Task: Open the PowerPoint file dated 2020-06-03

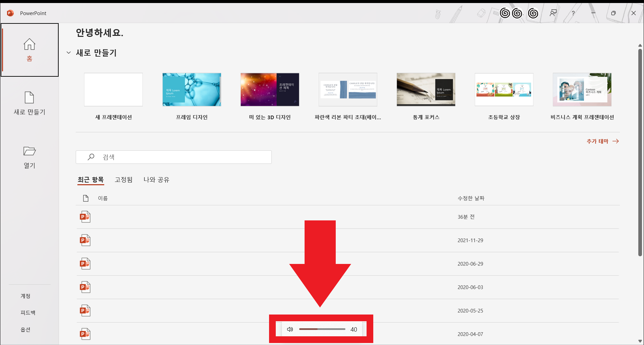Action: (347, 287)
